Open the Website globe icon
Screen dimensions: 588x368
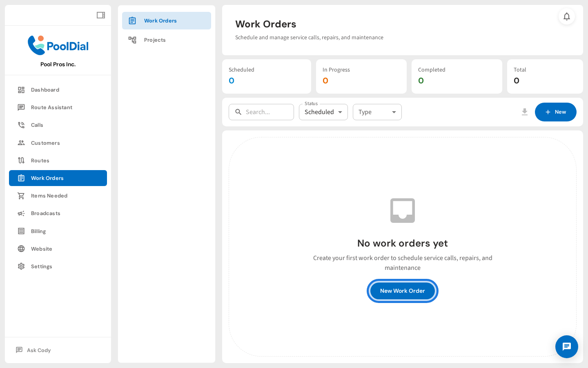21,249
